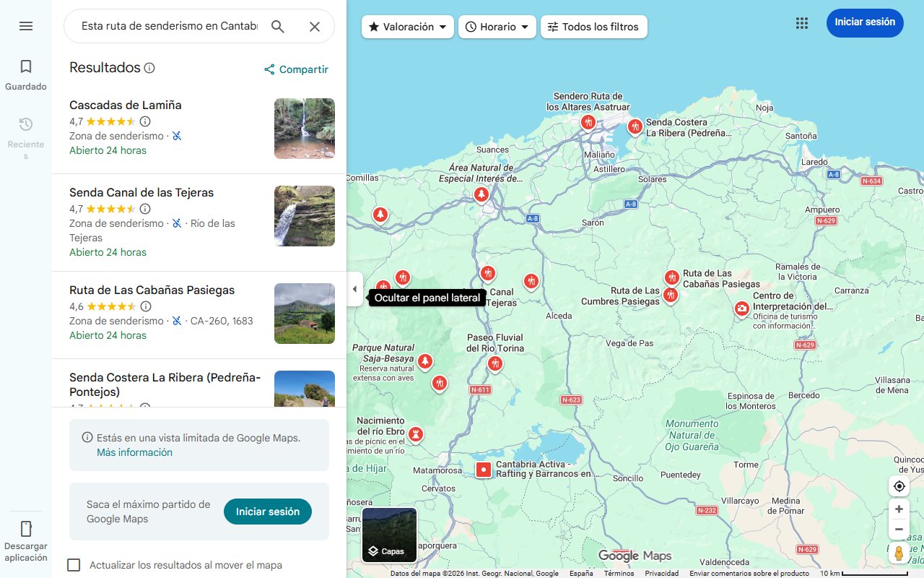Collapse the side panel with the chevron
This screenshot has width=924, height=578.
354,288
